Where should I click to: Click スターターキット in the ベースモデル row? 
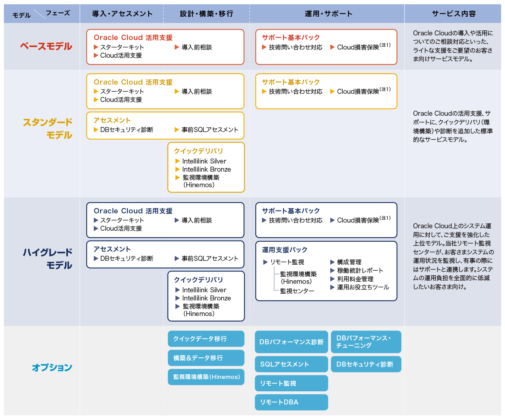(x=122, y=47)
